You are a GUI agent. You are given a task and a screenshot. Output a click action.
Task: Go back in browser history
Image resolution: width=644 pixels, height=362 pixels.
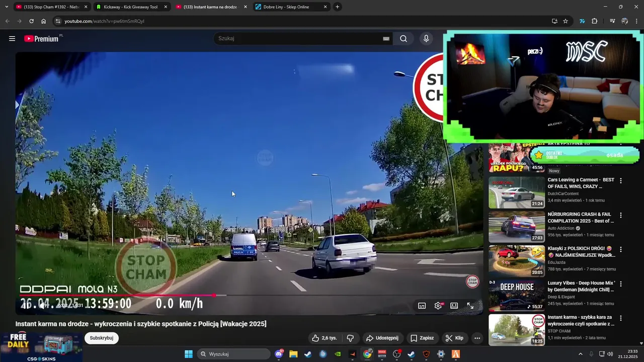tap(7, 21)
